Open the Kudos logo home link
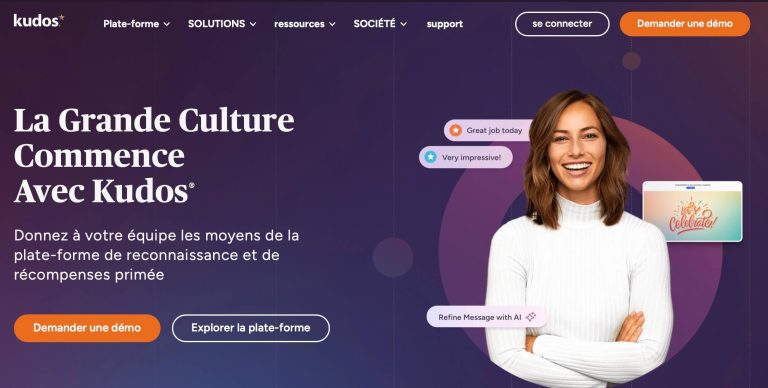 39,21
